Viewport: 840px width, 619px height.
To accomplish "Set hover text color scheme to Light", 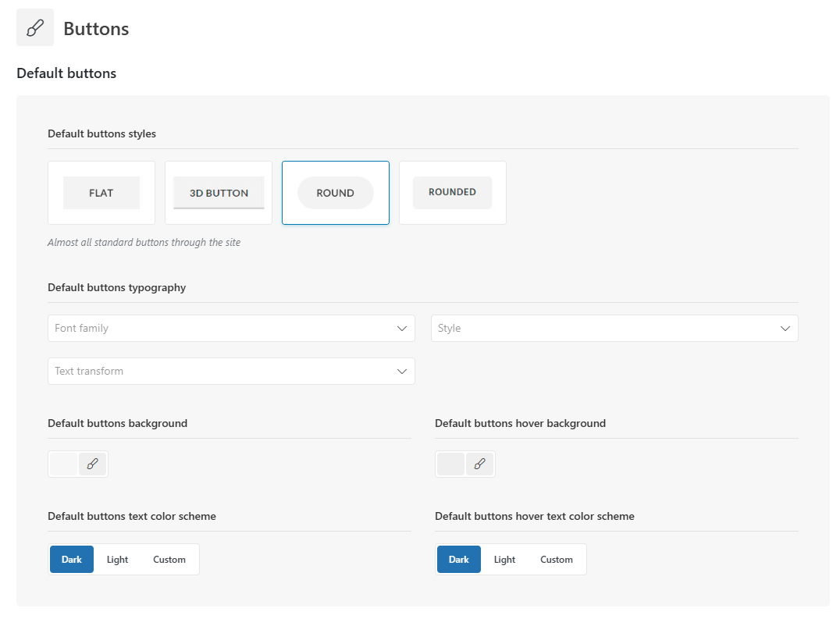I will tap(504, 560).
